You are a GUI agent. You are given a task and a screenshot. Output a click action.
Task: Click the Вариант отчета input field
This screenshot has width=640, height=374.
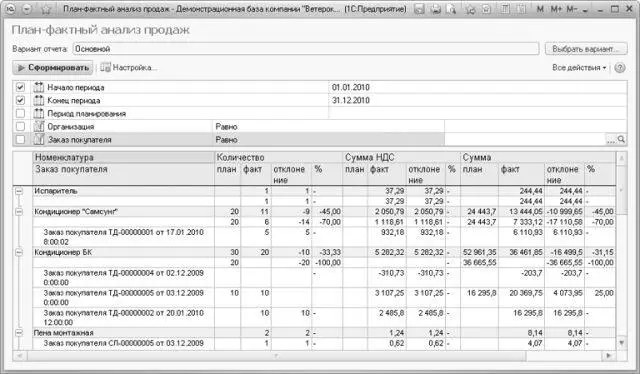click(306, 49)
